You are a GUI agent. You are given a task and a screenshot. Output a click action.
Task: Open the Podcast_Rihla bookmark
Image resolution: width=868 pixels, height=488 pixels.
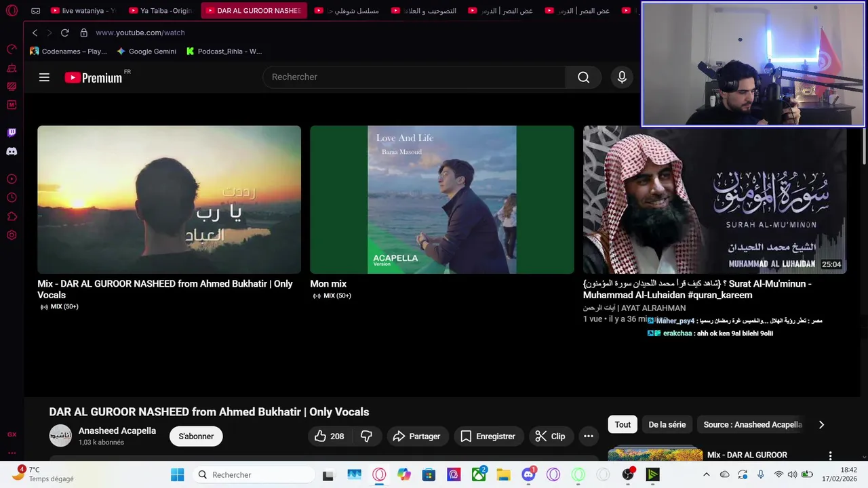(224, 52)
